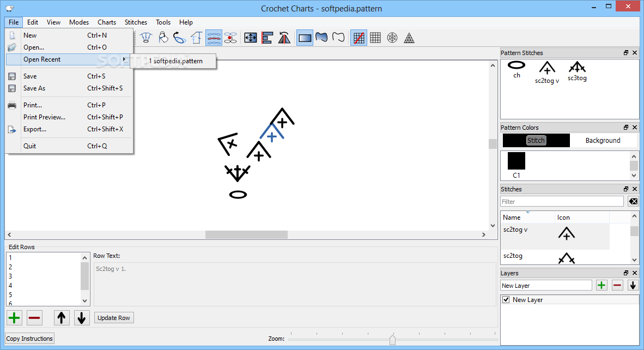Choose New from the File menu

pyautogui.click(x=69, y=35)
